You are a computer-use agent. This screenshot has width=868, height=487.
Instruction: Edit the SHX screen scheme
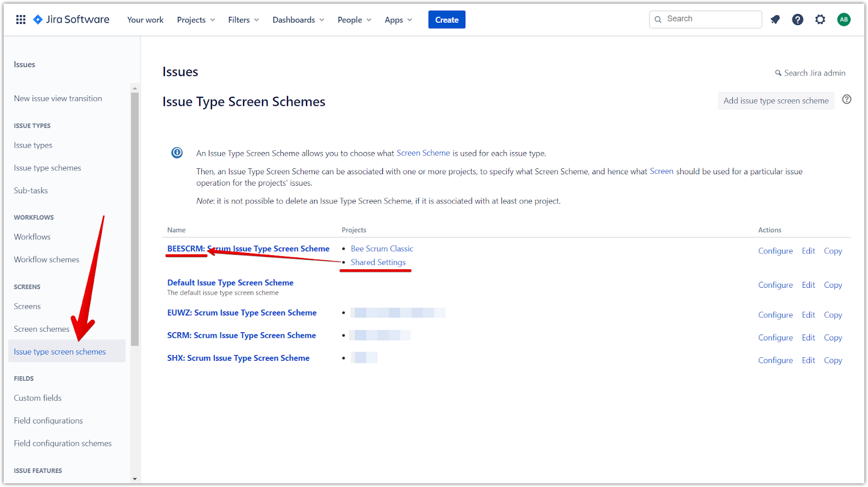click(808, 360)
